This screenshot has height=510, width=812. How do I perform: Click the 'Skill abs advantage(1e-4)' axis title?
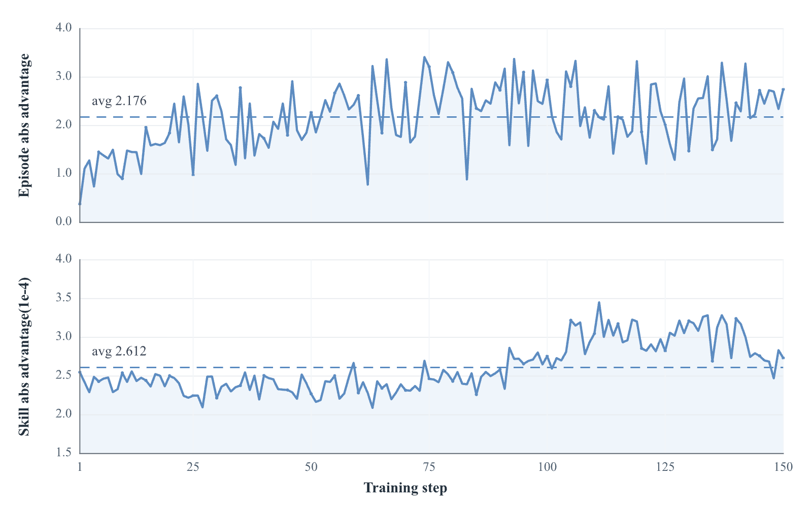coord(24,357)
